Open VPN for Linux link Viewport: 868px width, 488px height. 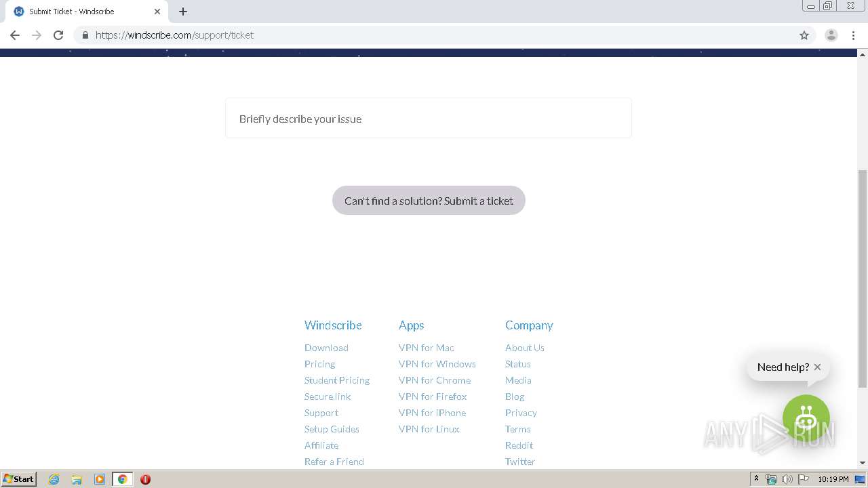click(429, 429)
